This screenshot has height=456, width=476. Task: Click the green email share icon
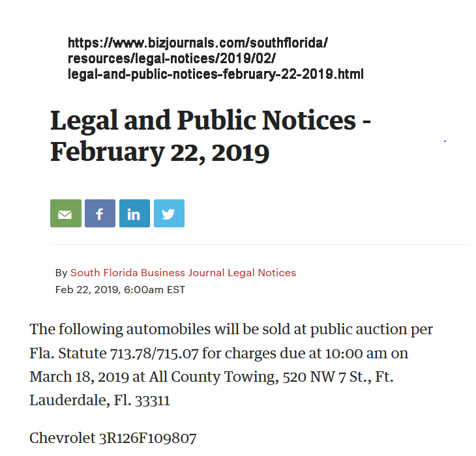[x=65, y=214]
